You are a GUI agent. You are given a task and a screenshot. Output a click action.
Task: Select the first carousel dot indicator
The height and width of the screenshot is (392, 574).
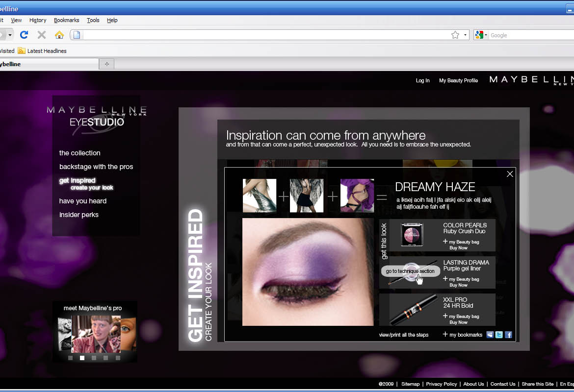[x=71, y=358]
